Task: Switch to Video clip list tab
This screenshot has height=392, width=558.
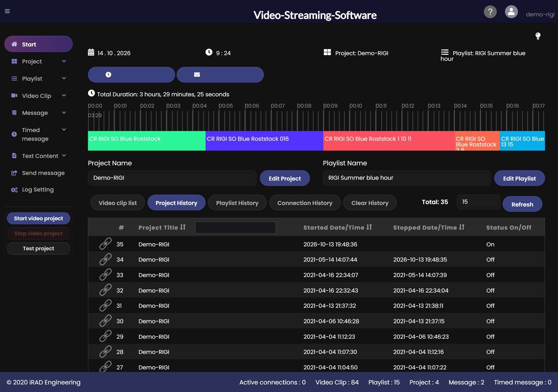Action: point(118,203)
